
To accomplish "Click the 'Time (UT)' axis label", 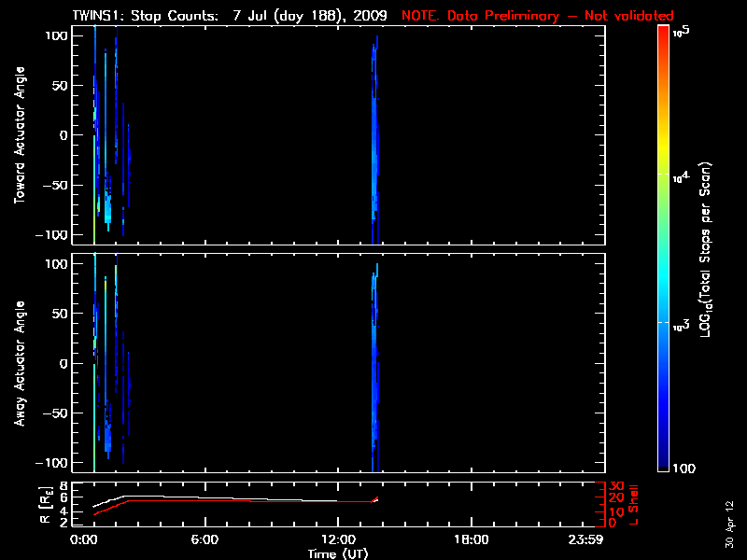I will pos(337,553).
